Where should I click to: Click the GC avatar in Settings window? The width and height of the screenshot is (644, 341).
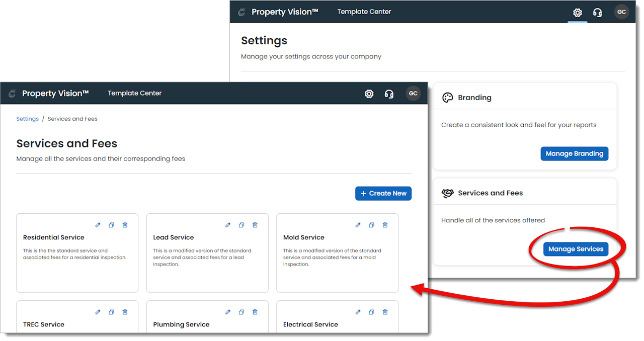coord(622,12)
